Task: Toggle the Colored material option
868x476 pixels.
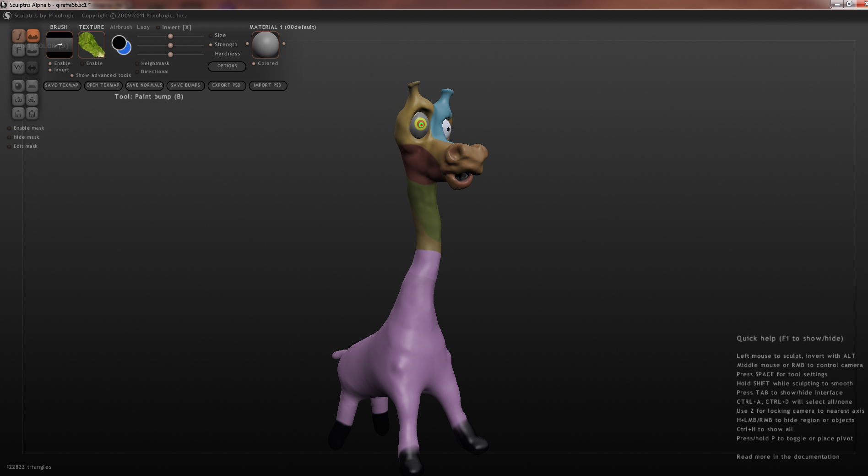Action: (265, 64)
